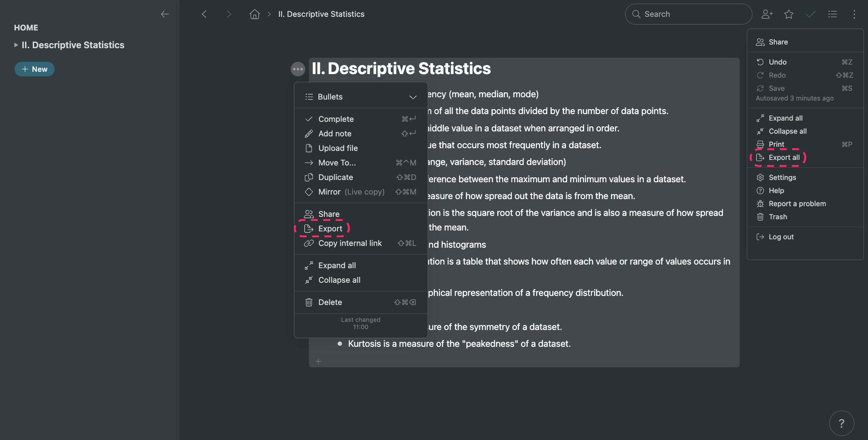Open Help via the question mark bubble
Viewport: 868px width, 440px height.
pos(842,423)
